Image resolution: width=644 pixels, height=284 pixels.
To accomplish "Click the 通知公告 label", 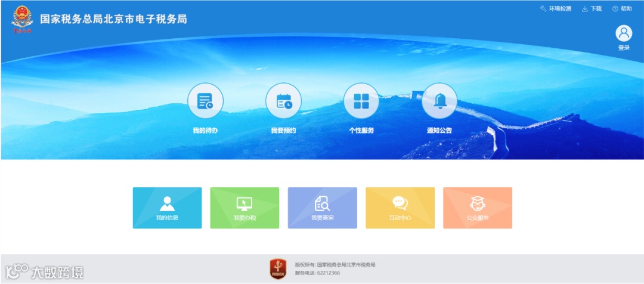I will click(439, 131).
